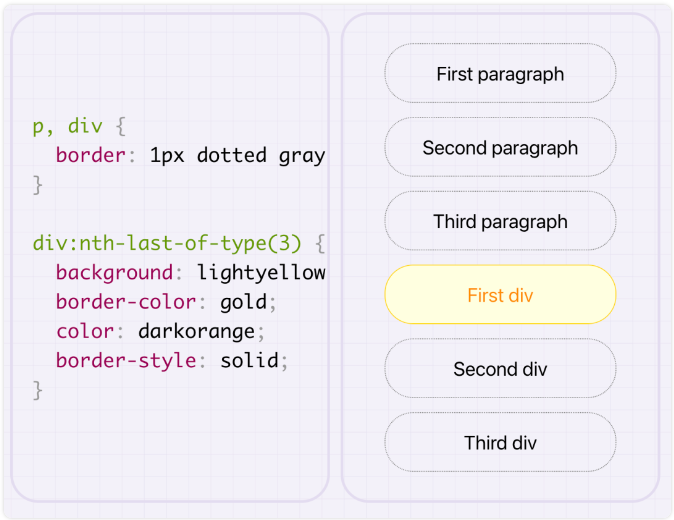Viewport: 674px width, 520px height.
Task: Click the border-style property name
Action: [126, 361]
